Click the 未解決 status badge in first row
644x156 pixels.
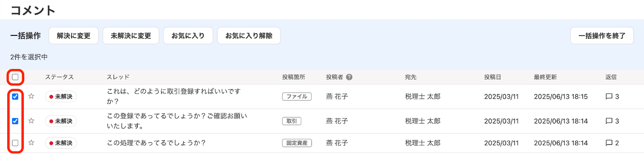pos(61,96)
